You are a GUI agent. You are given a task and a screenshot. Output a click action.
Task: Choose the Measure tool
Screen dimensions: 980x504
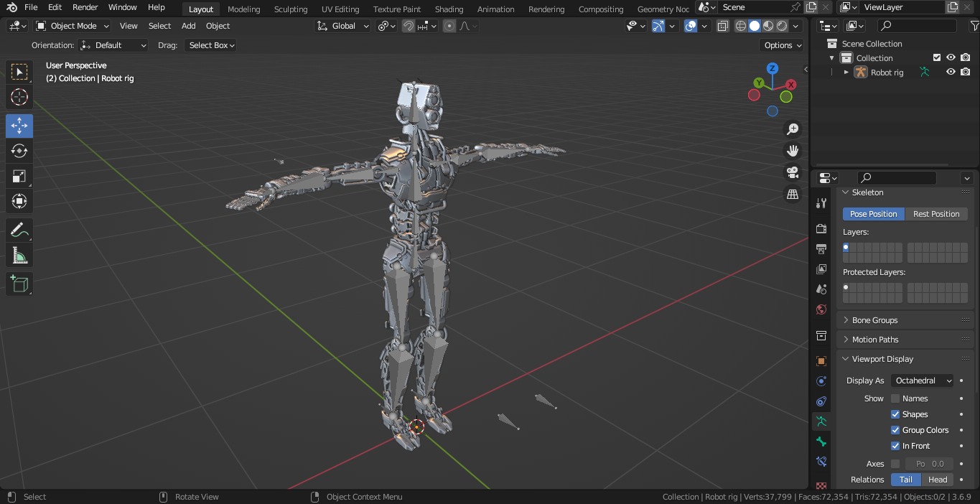[x=19, y=256]
